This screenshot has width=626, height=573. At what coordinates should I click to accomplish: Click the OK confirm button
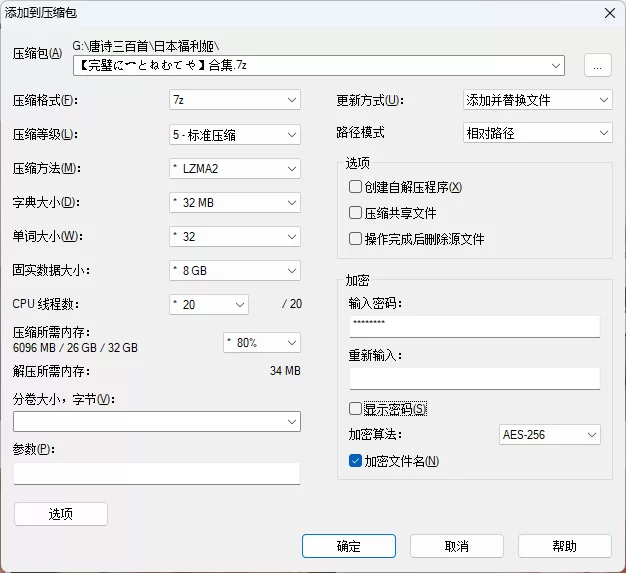click(348, 546)
